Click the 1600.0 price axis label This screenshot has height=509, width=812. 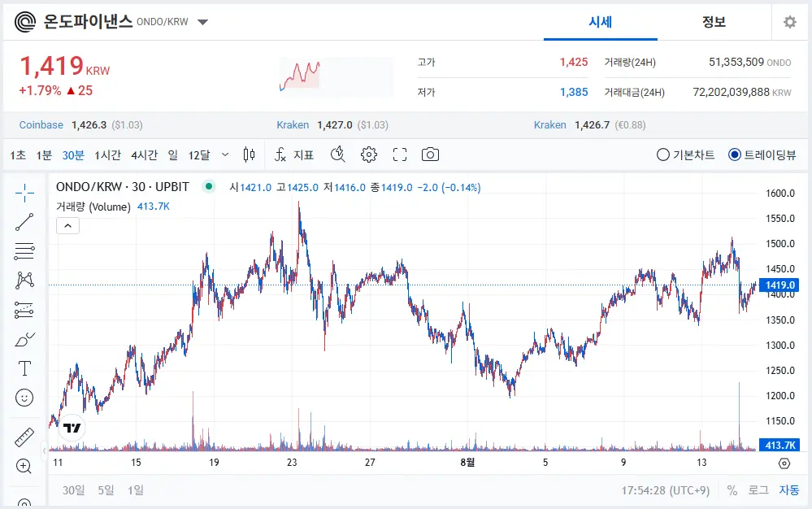coord(780,194)
